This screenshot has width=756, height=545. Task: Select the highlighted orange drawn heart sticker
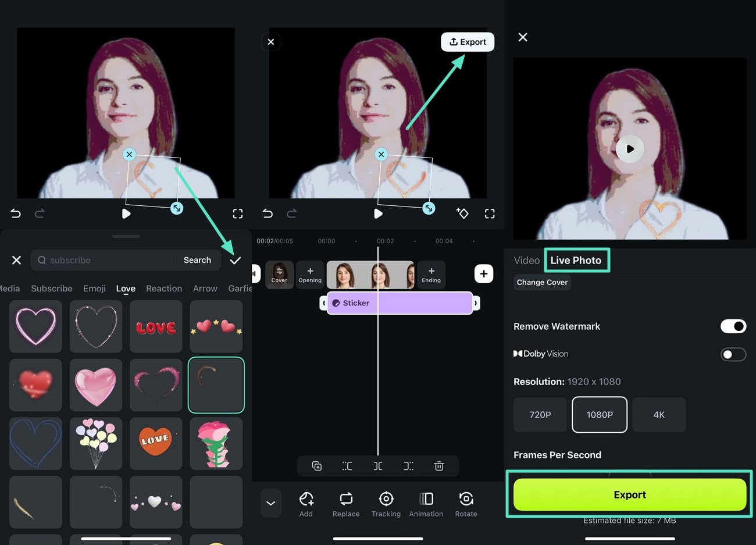pyautogui.click(x=216, y=385)
